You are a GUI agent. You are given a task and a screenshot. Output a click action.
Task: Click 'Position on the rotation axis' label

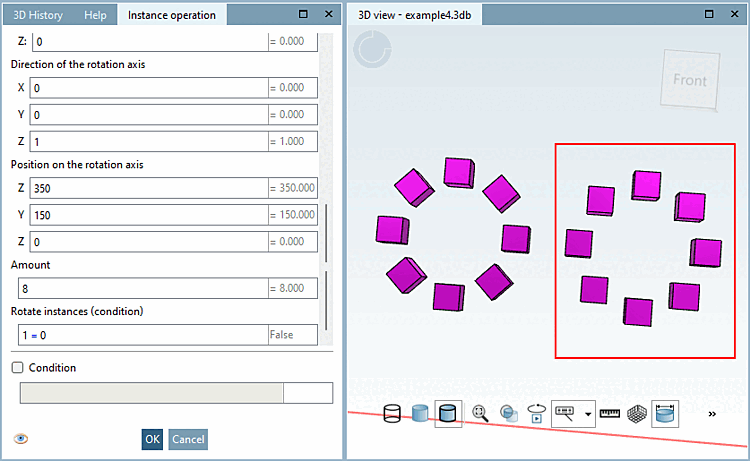(x=77, y=165)
